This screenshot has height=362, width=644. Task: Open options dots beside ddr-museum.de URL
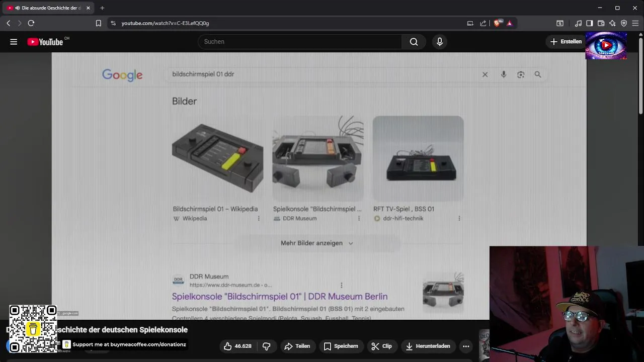pyautogui.click(x=341, y=285)
